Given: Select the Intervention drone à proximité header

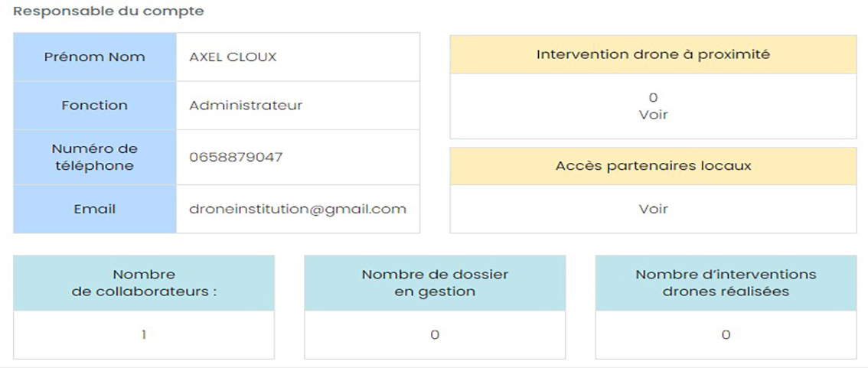Looking at the screenshot, I should pyautogui.click(x=653, y=55).
